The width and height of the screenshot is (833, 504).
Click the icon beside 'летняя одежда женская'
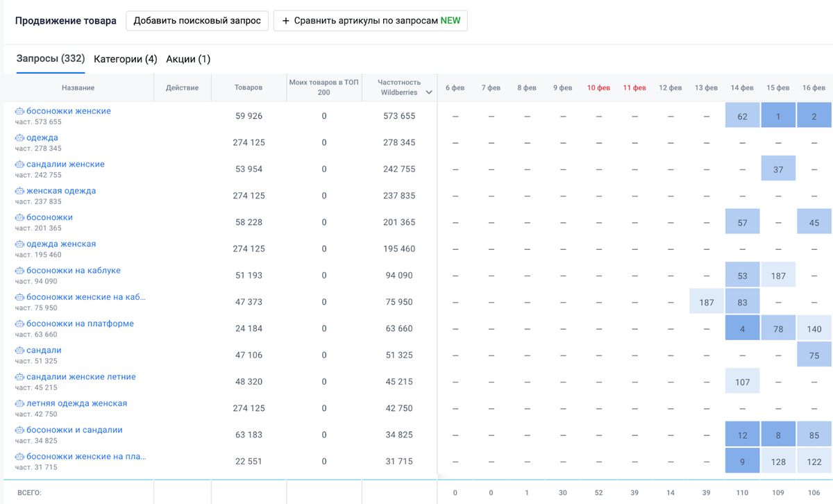pyautogui.click(x=19, y=403)
